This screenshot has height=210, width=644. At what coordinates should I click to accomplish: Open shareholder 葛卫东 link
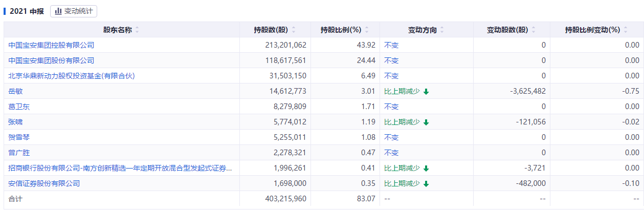[x=19, y=107]
